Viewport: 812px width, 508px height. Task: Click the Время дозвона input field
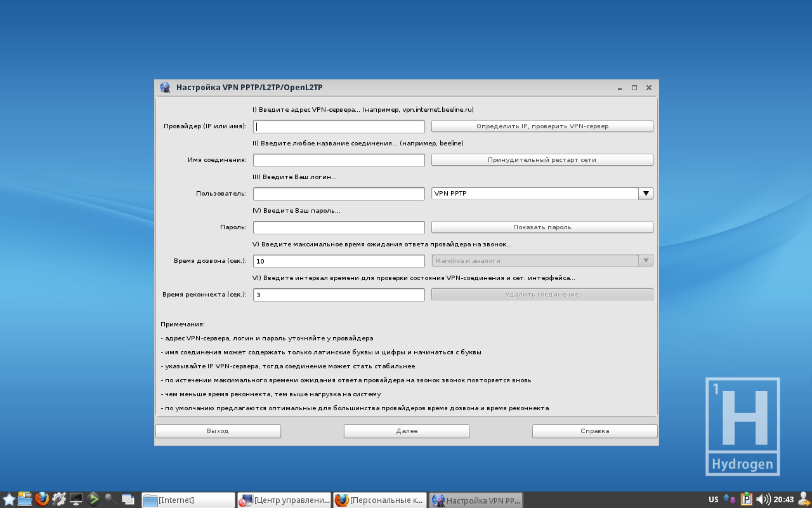[x=339, y=261]
